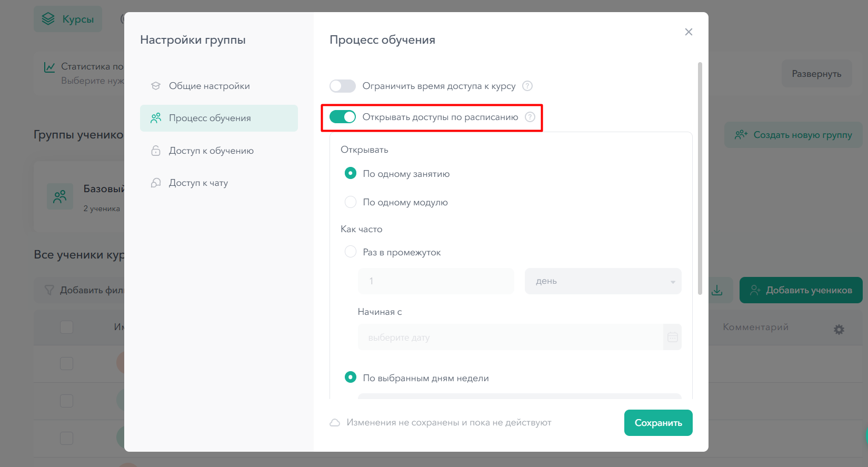Image resolution: width=868 pixels, height=467 pixels.
Task: Click the Курсы layers icon
Action: tap(48, 19)
